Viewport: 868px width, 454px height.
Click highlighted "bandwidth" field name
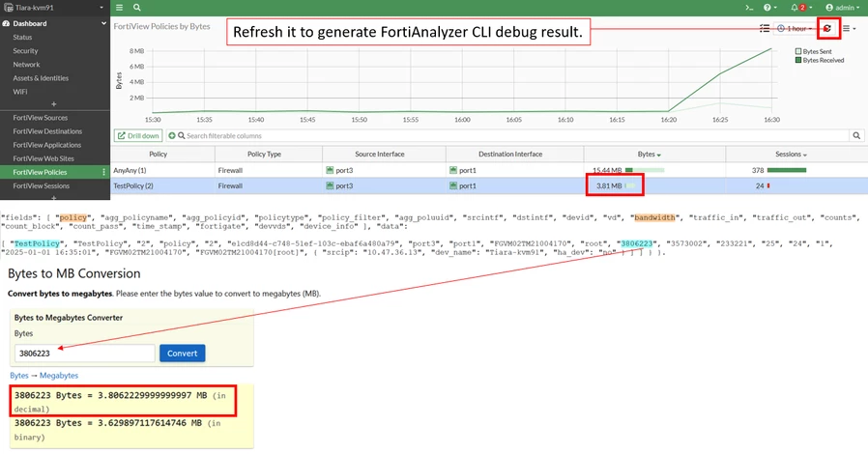(x=655, y=217)
